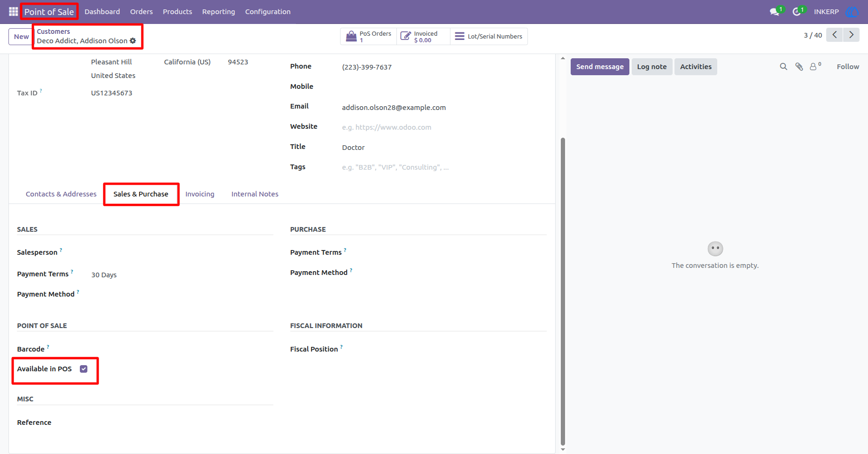The image size is (868, 454).
Task: Go back via Customers breadcrumb link
Action: tap(54, 31)
